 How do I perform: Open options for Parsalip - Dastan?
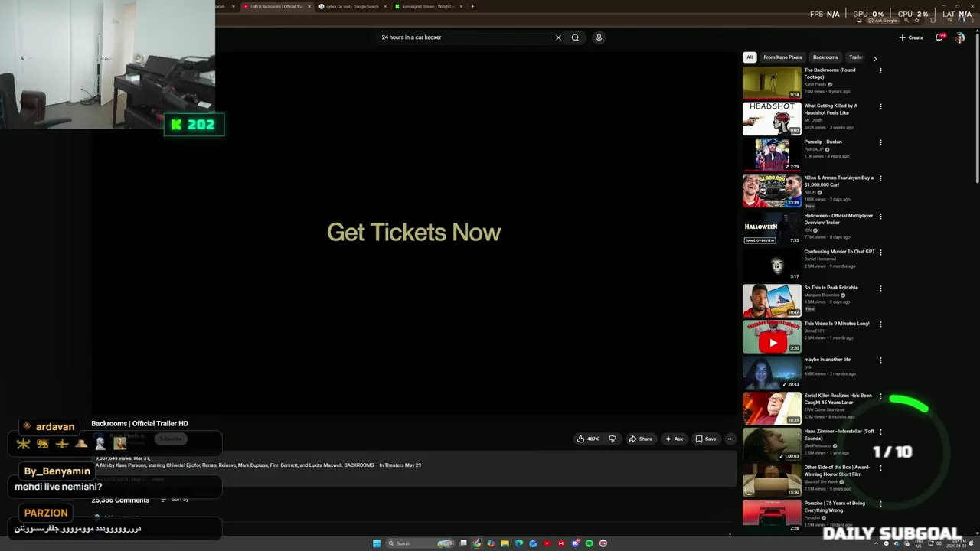click(x=880, y=142)
